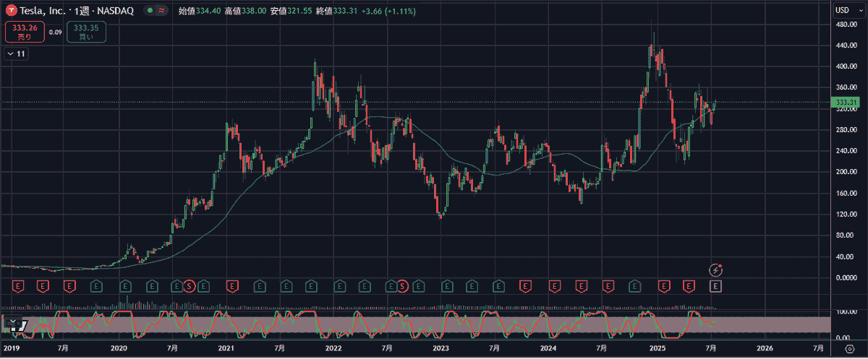Viewport: 868px width, 359px height.
Task: Click the Tesla logo icon
Action: pyautogui.click(x=11, y=11)
